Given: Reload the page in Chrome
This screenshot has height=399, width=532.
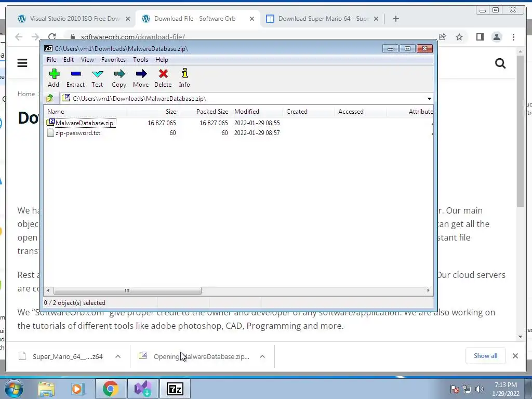Looking at the screenshot, I should [x=52, y=37].
